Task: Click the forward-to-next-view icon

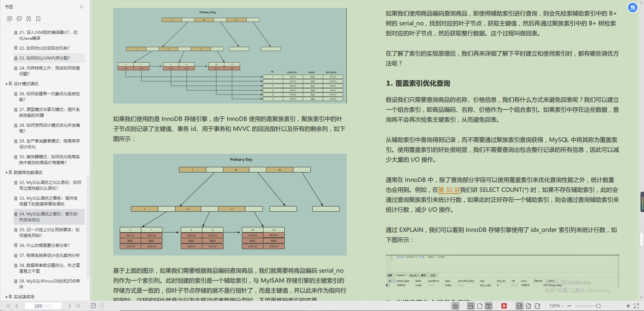Action: click(102, 306)
